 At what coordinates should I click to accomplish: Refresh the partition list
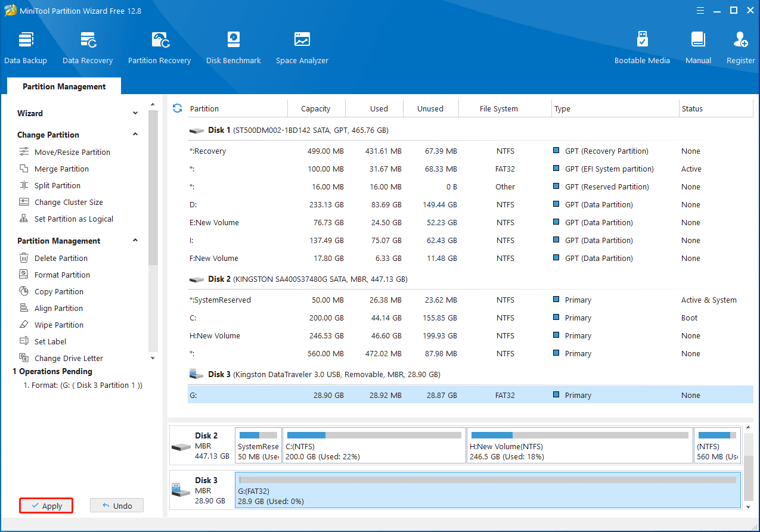click(177, 108)
